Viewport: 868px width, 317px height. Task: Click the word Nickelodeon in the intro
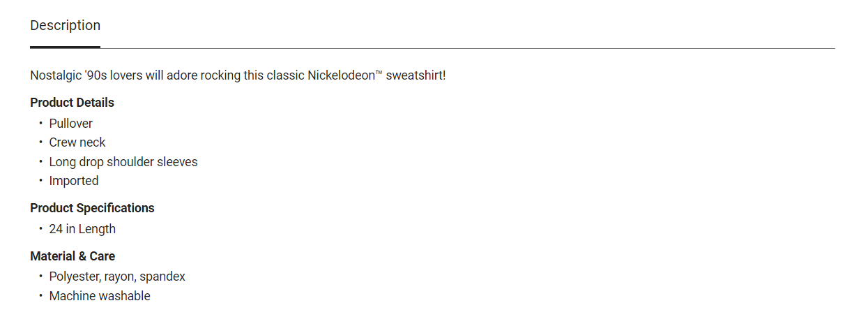tap(341, 75)
